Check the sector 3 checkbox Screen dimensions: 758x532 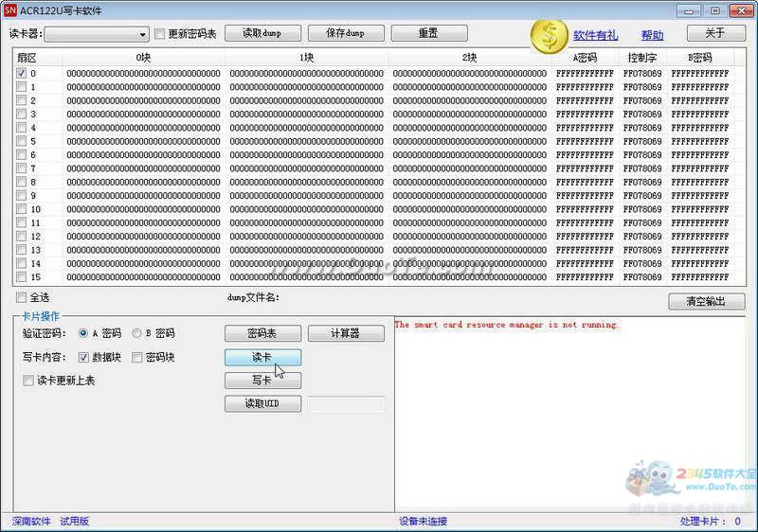21,114
